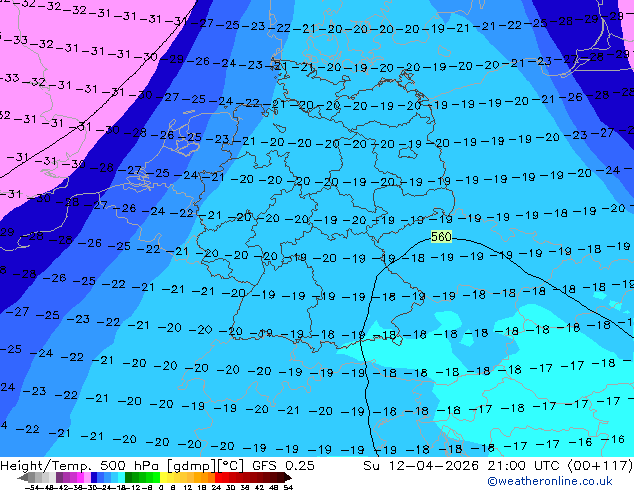Click the 'Su 12-04-2026' date text
Screen dimensions: 634x490
coord(421,466)
